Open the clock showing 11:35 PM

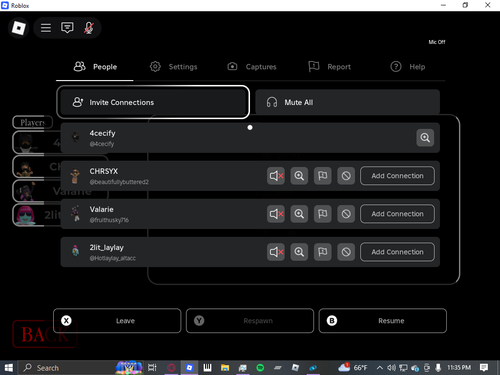[459, 368]
